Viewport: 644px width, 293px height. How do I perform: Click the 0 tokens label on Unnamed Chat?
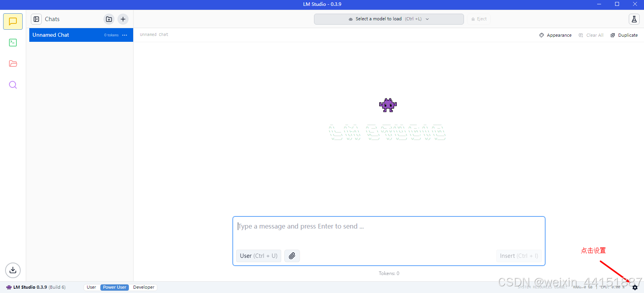[x=111, y=35]
